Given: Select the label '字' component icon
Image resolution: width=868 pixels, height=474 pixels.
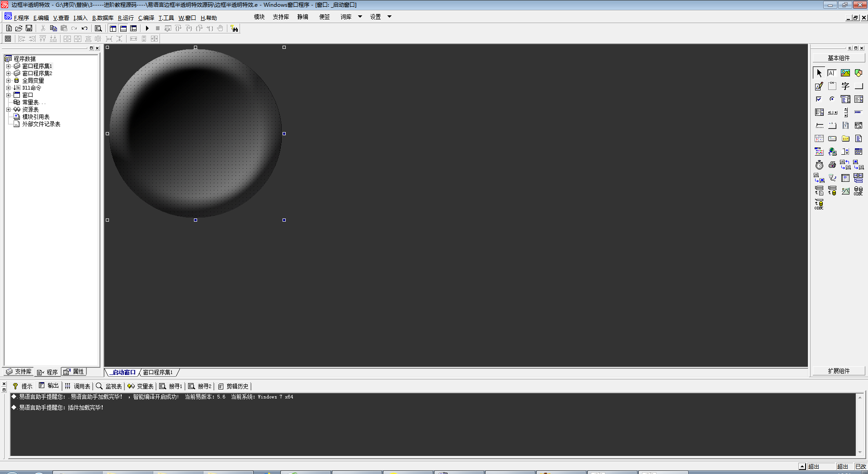Looking at the screenshot, I should click(x=845, y=86).
